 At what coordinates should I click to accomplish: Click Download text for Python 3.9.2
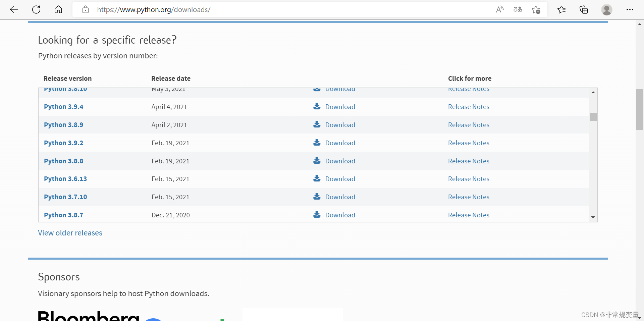(x=340, y=143)
